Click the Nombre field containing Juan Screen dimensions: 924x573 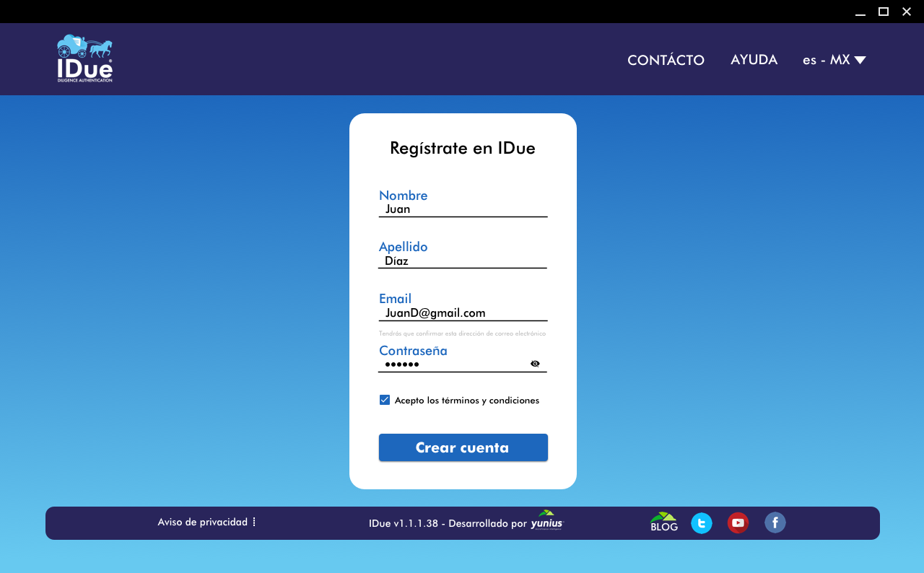click(x=462, y=209)
